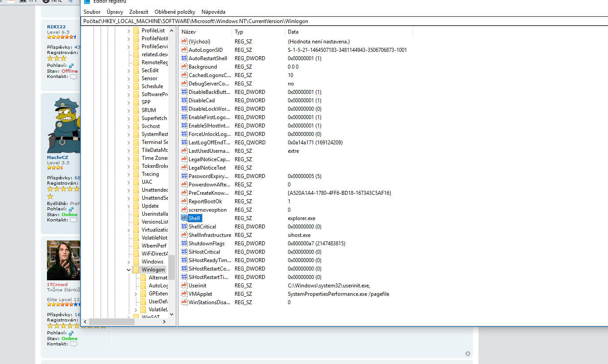Click MachrCZ's Kontakt message icon in the forum
Screen dimensions: 608x364
click(x=74, y=220)
